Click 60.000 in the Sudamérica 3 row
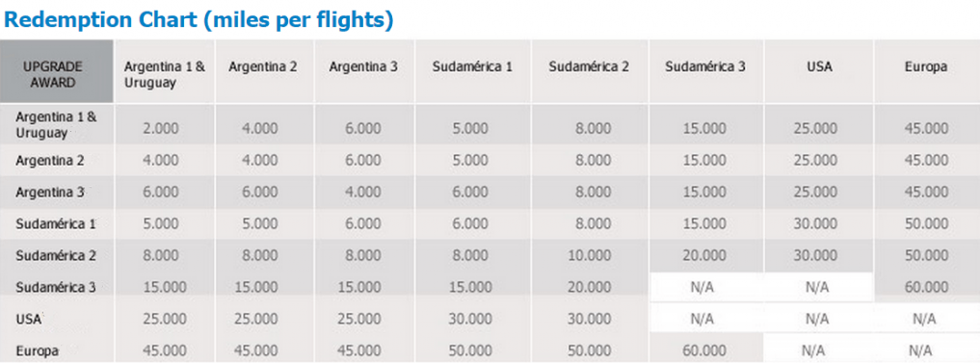The width and height of the screenshot is (980, 363). (926, 287)
